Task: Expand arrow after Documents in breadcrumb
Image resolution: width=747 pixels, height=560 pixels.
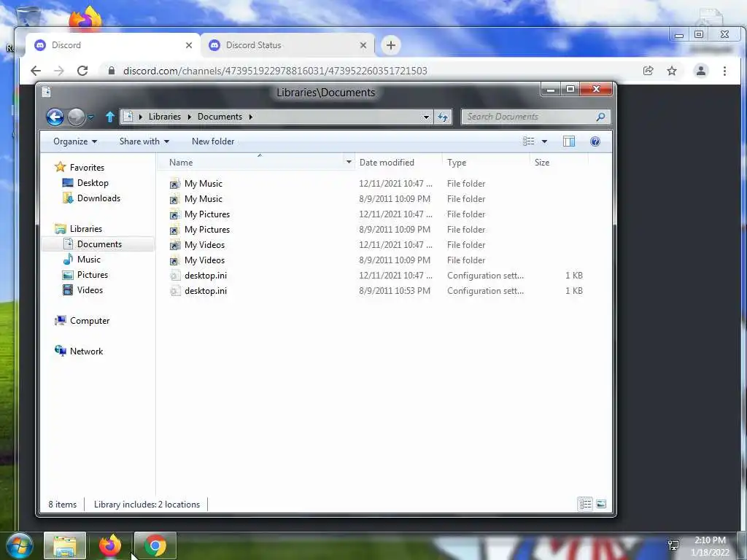Action: [251, 117]
